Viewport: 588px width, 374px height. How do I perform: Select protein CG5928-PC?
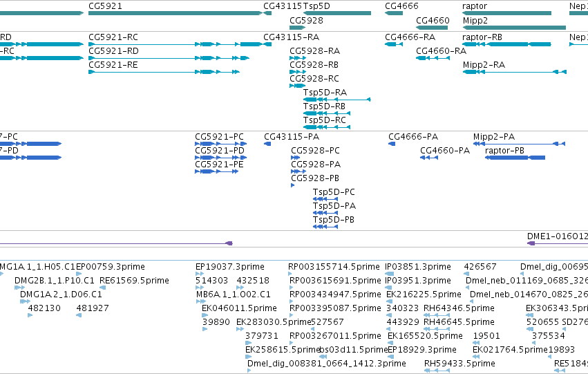(x=296, y=158)
